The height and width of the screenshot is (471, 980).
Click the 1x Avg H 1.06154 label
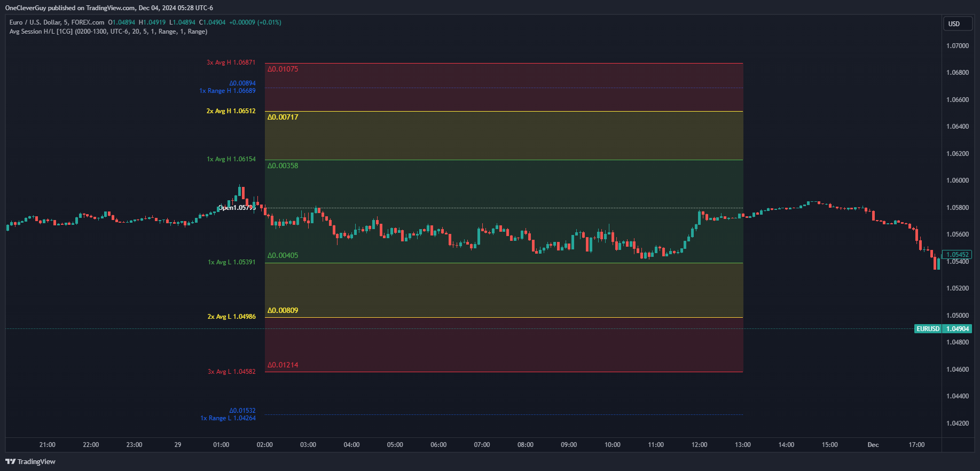[231, 159]
